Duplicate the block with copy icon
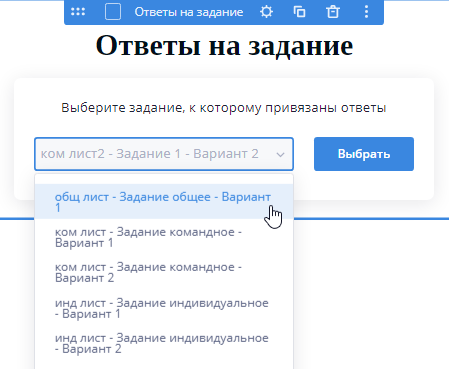 click(x=299, y=12)
